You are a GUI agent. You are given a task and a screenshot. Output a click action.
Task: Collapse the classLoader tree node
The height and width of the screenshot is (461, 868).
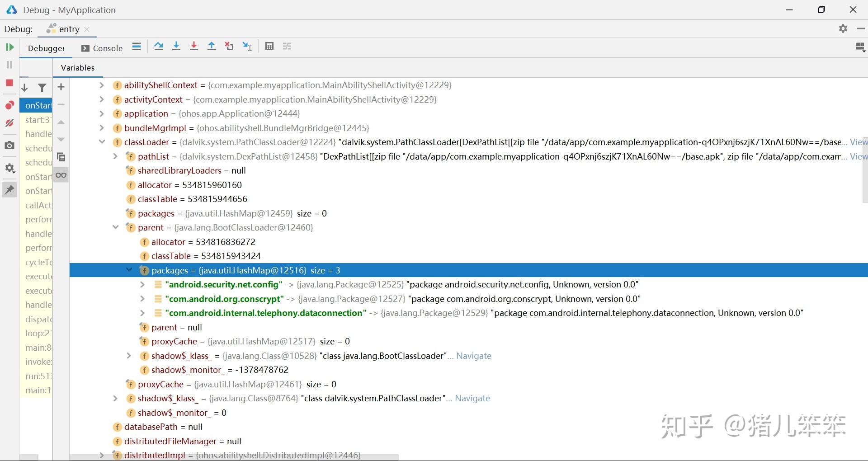click(102, 142)
